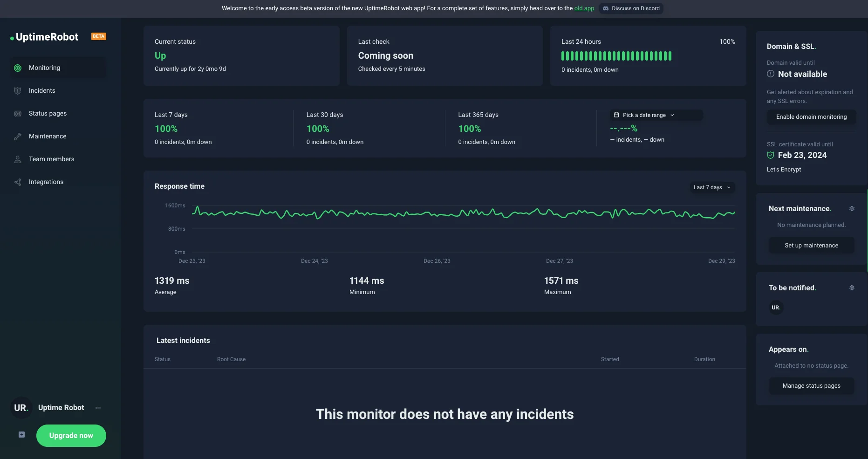Click the Integrations share icon
The height and width of the screenshot is (459, 868).
[x=17, y=182]
